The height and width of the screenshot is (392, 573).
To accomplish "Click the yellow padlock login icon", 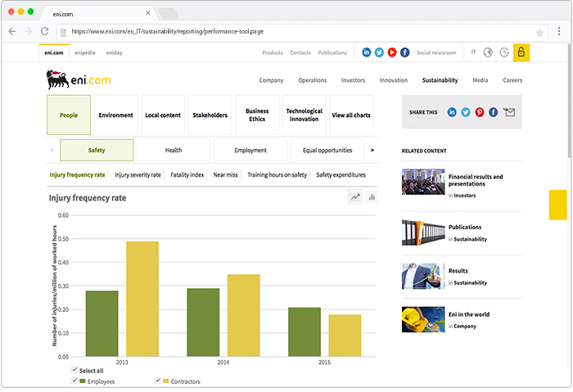I will tap(521, 52).
